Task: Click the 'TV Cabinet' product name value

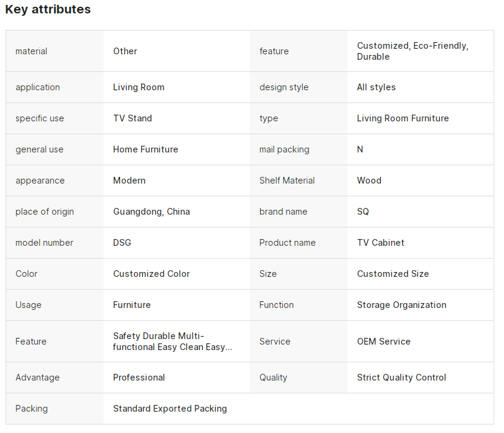Action: [x=380, y=243]
